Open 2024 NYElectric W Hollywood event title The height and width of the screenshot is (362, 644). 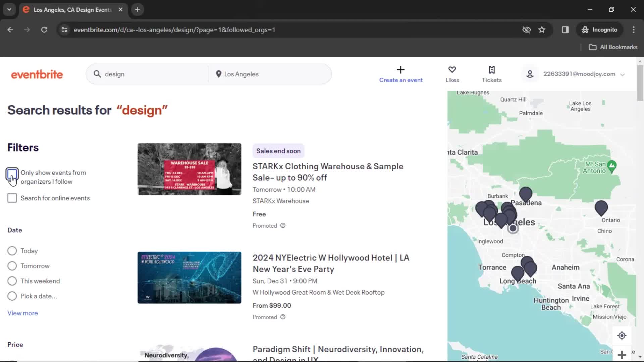[331, 263]
